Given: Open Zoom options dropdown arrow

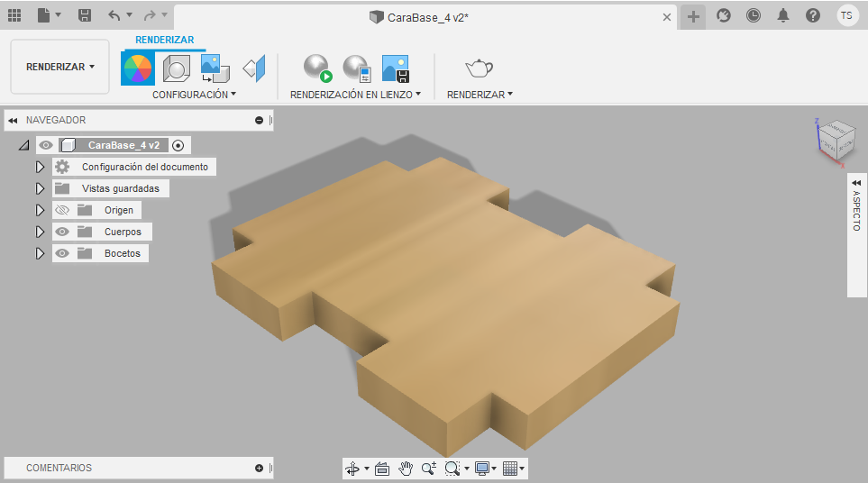Looking at the screenshot, I should coord(467,469).
